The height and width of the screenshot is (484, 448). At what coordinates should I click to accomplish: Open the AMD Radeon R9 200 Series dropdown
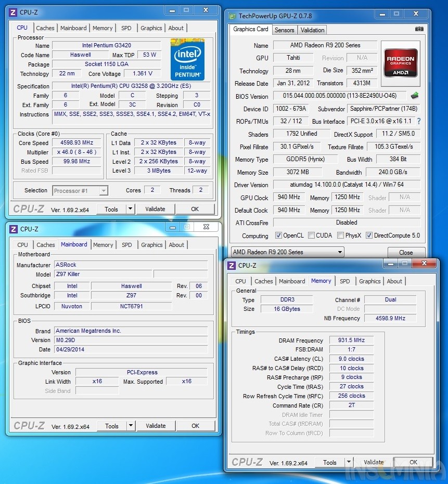click(287, 252)
